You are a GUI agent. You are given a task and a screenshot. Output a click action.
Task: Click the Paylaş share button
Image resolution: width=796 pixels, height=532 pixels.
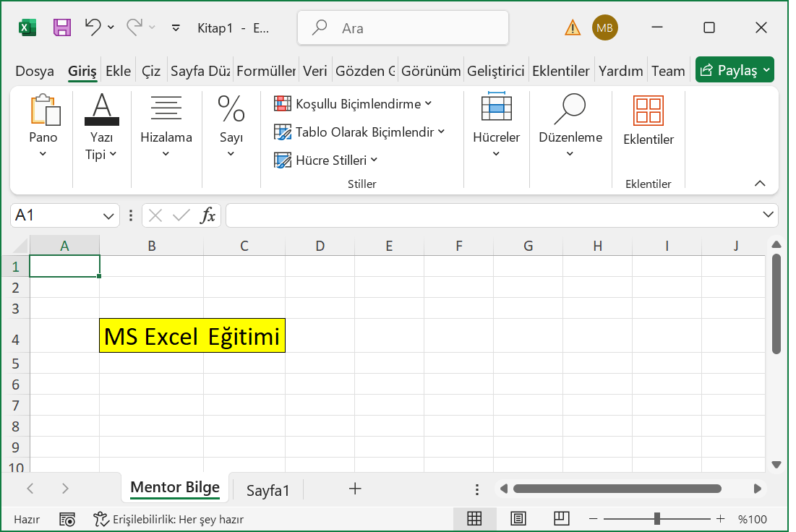pos(735,69)
